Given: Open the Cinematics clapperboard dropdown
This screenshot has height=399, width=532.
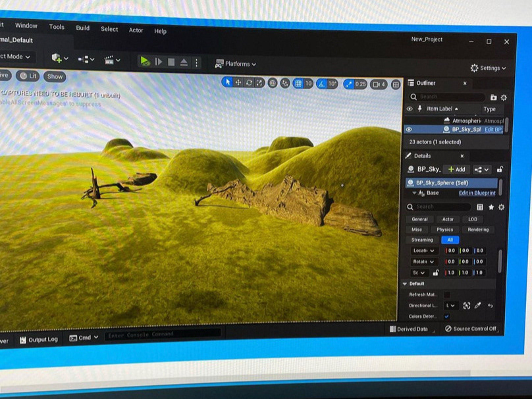Looking at the screenshot, I should tap(112, 61).
